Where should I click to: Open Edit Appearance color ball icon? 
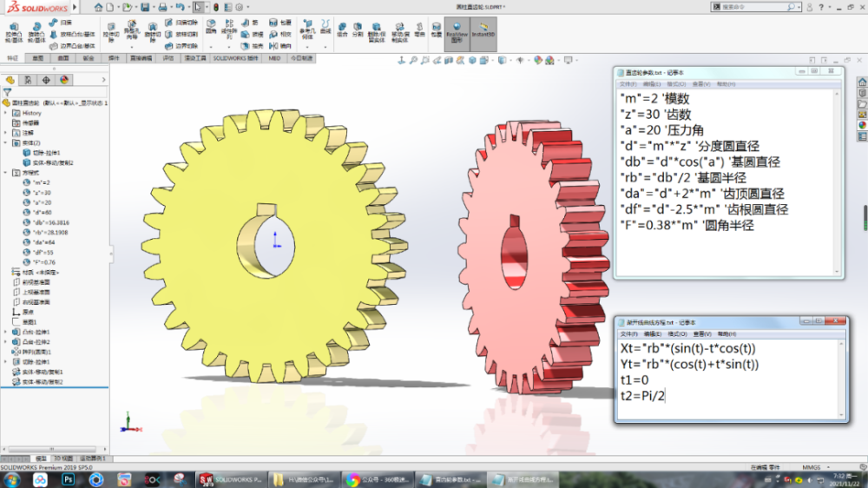coord(537,61)
